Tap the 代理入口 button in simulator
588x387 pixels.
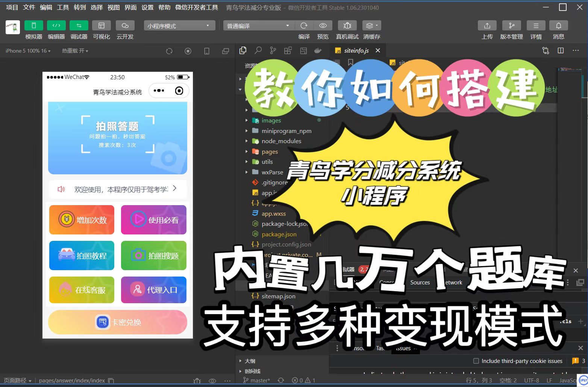pyautogui.click(x=154, y=290)
